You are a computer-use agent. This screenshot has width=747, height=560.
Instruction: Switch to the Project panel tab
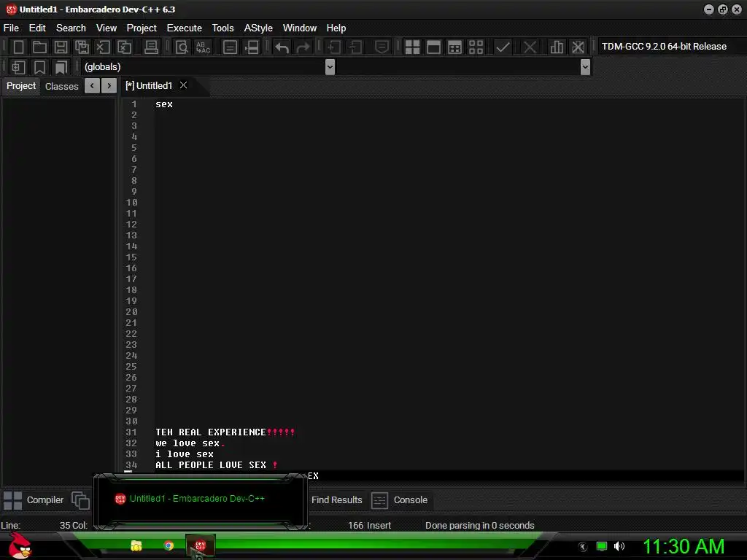coord(21,86)
